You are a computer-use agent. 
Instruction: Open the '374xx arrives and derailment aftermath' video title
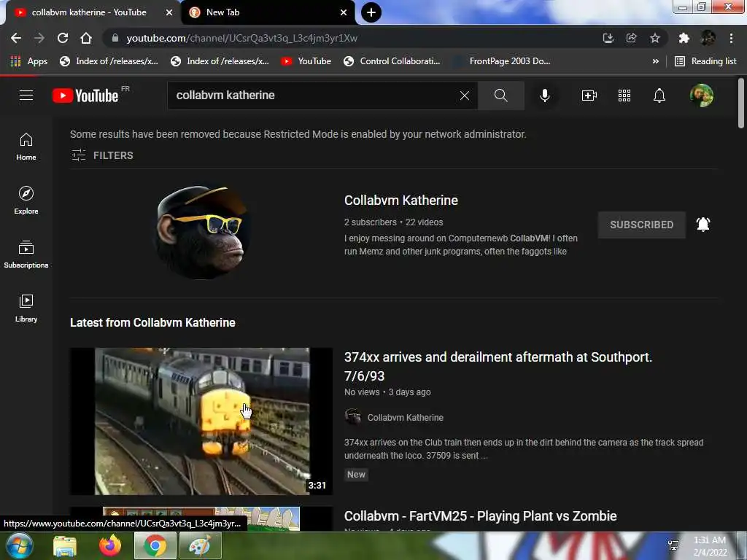pos(498,366)
